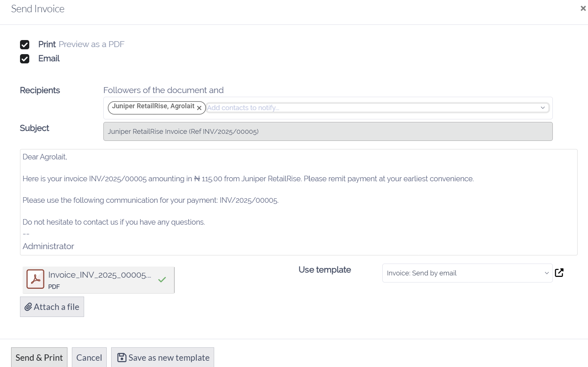Click the Juniper RetailRise, Agrolait tag text

coord(153,106)
